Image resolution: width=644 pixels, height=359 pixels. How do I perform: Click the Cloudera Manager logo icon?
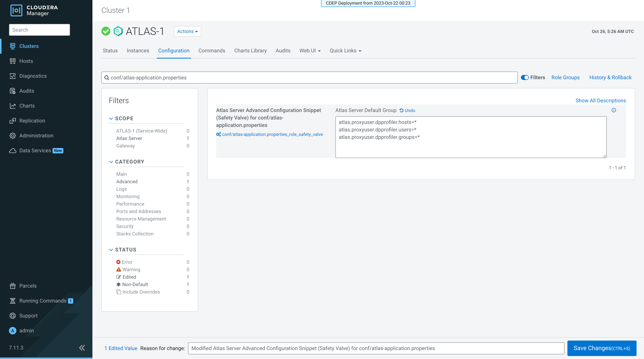tap(16, 10)
